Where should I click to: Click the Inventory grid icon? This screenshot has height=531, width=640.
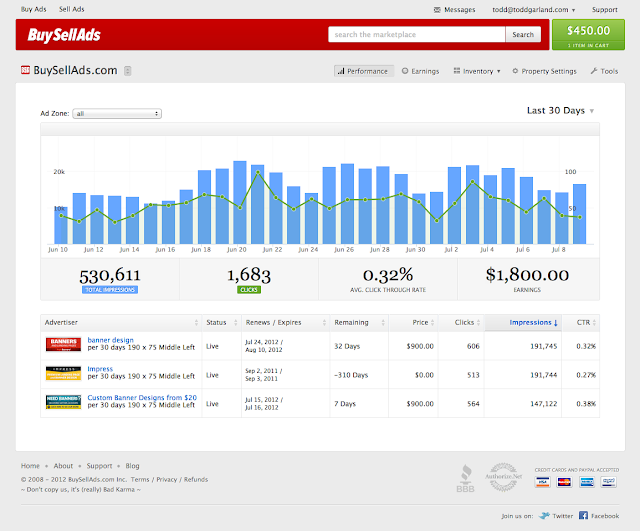457,71
